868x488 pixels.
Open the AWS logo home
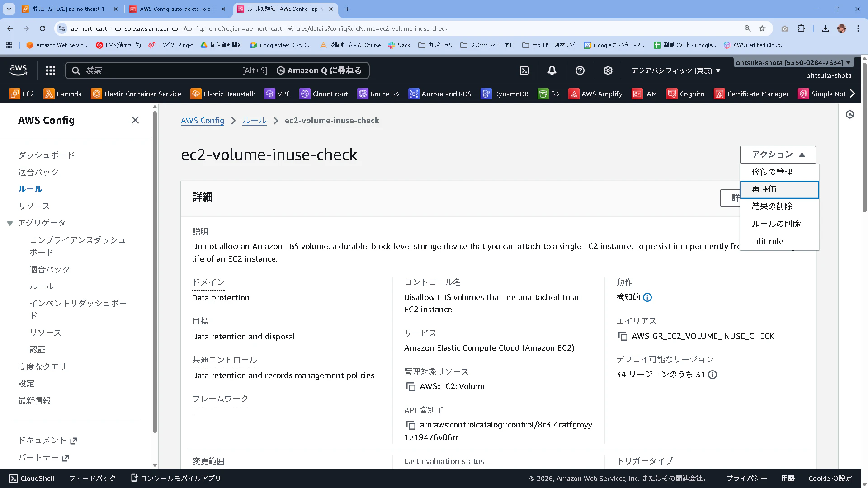click(x=19, y=70)
